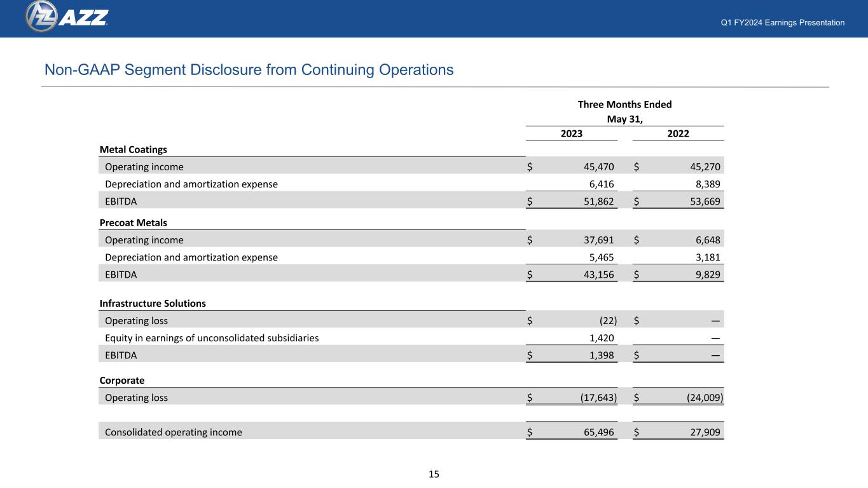
Task: Click the Corporate section label
Action: [x=122, y=381]
